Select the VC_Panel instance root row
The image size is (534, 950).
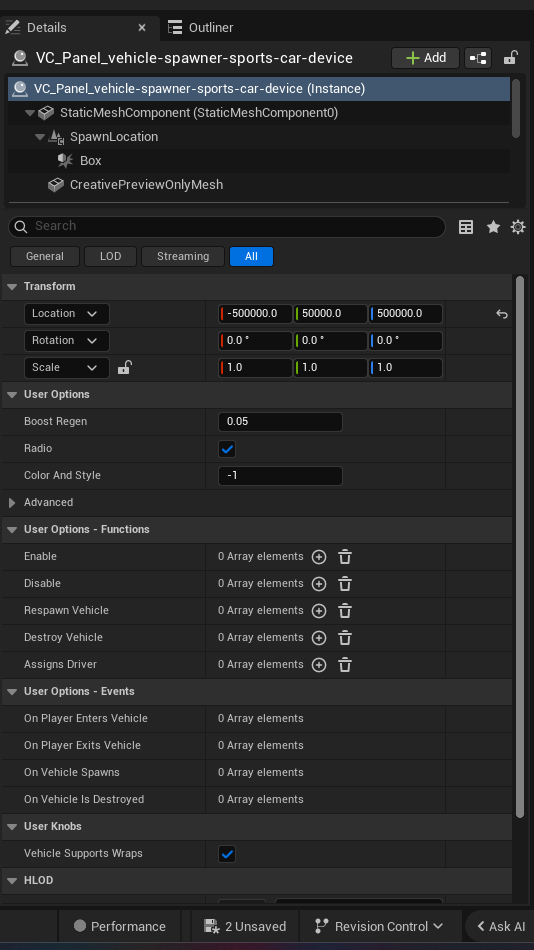coord(258,89)
